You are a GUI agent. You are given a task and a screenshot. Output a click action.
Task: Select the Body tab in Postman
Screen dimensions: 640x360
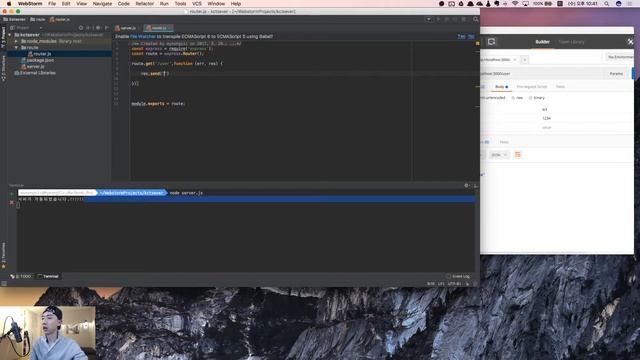(501, 87)
